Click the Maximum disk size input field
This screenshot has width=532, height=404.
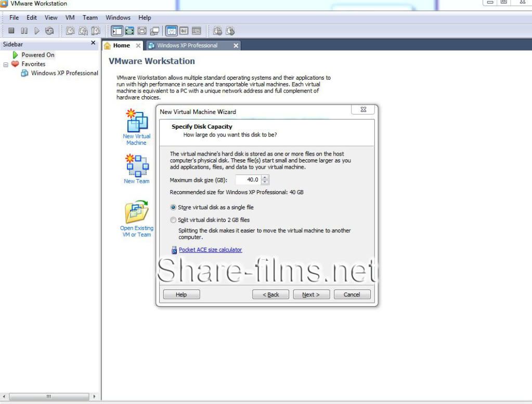(x=249, y=180)
